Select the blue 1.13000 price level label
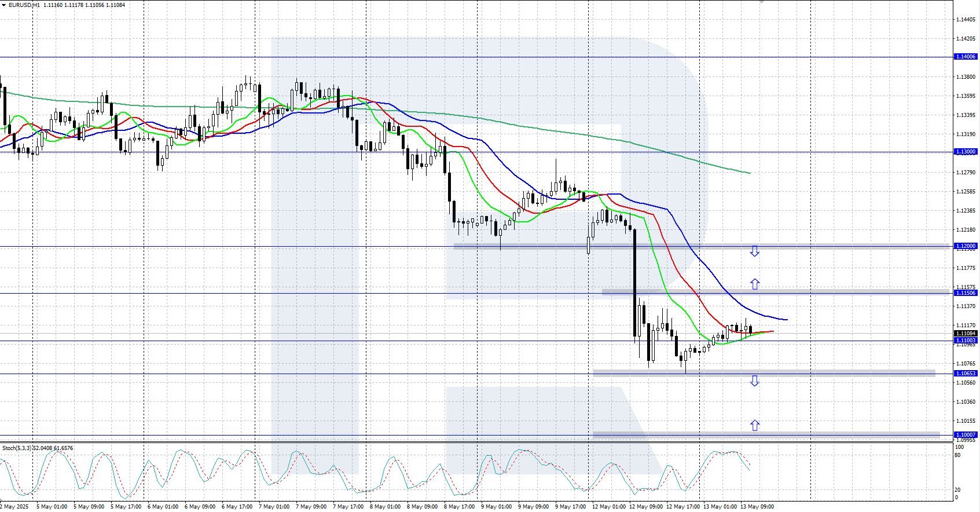980x512 pixels. tap(966, 152)
